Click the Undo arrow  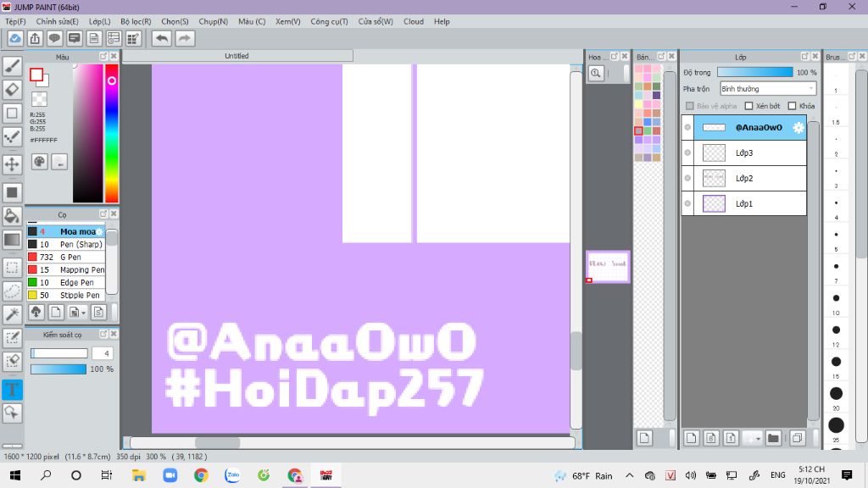click(162, 38)
